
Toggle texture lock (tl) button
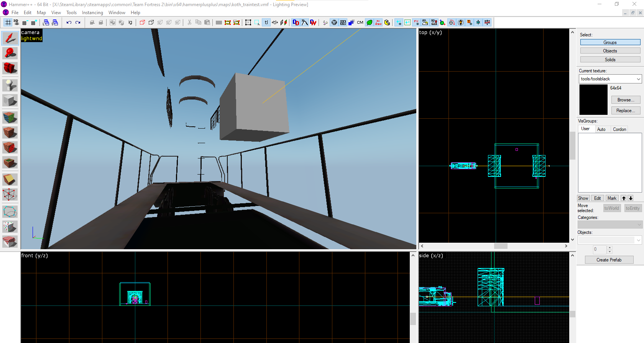pyautogui.click(x=266, y=23)
